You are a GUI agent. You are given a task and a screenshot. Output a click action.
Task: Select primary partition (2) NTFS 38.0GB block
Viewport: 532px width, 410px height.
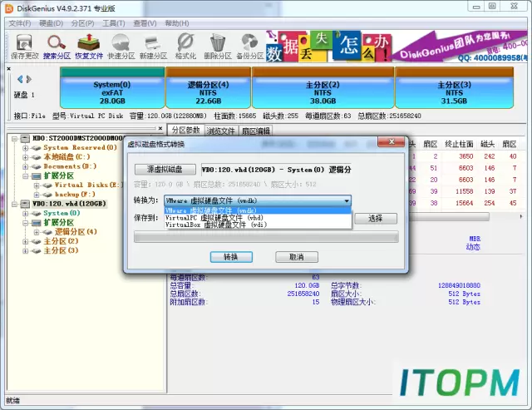323,88
